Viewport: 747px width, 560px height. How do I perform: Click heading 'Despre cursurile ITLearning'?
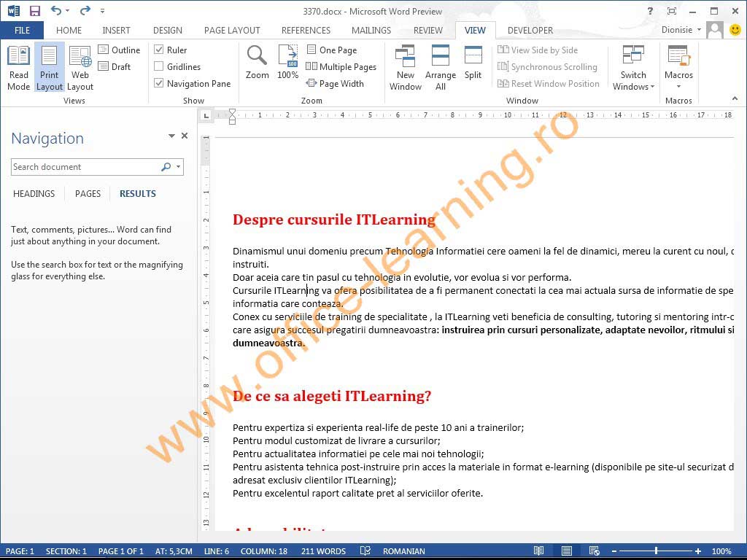334,219
